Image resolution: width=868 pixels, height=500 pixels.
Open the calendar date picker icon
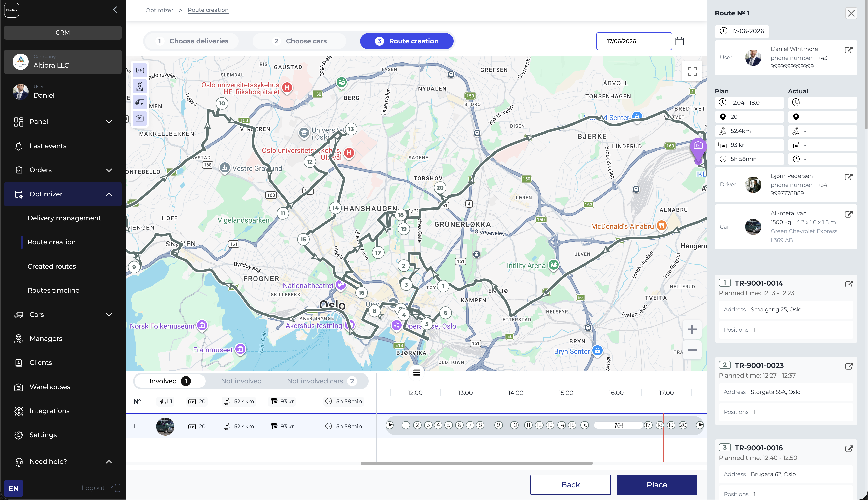tap(679, 41)
